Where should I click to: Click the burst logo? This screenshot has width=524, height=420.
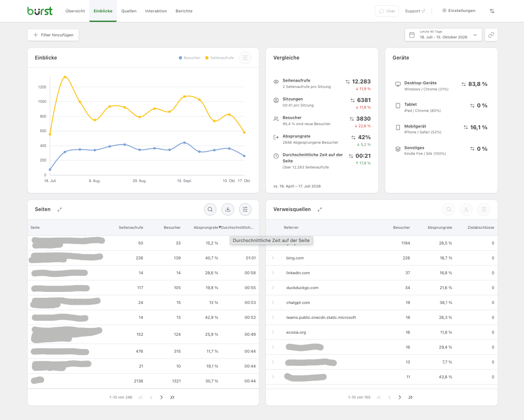[40, 11]
